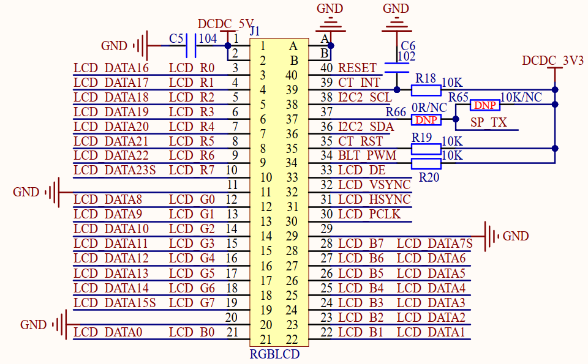Viewport: 588px width, 364px height.
Task: Select the 102 value of C6
Action: 407,56
